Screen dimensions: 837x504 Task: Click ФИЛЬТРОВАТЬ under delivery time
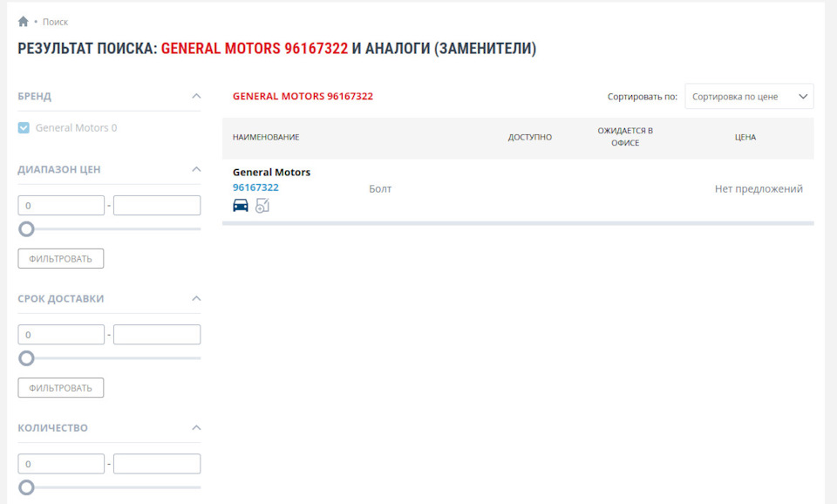(61, 388)
